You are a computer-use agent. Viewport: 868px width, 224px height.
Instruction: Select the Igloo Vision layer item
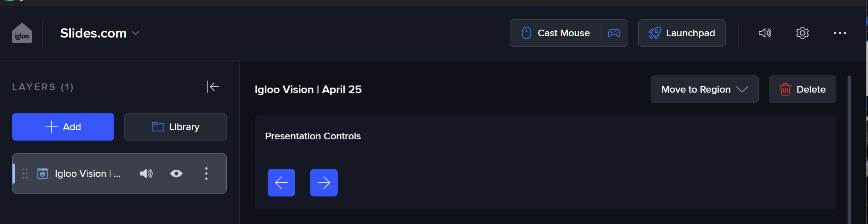(87, 174)
